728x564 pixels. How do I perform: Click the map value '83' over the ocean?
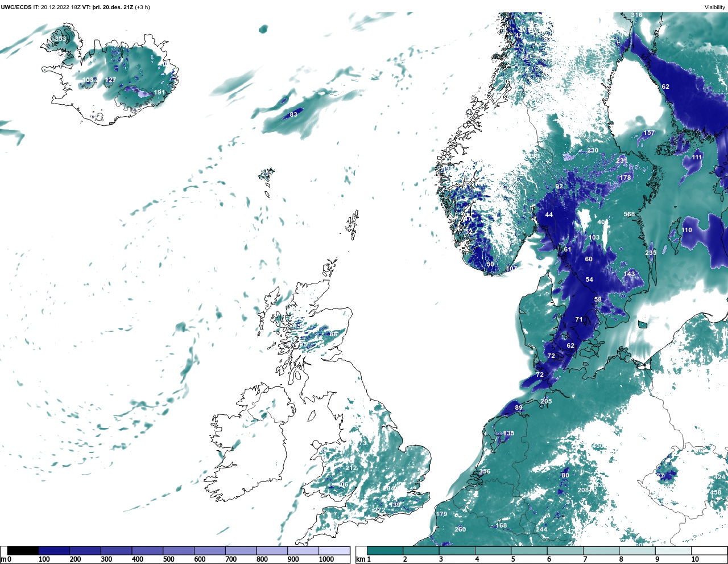(x=293, y=114)
